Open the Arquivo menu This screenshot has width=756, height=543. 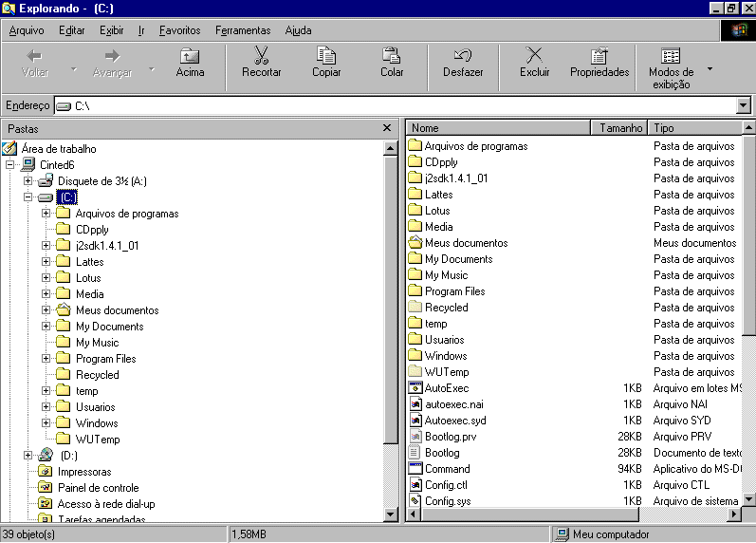27,30
